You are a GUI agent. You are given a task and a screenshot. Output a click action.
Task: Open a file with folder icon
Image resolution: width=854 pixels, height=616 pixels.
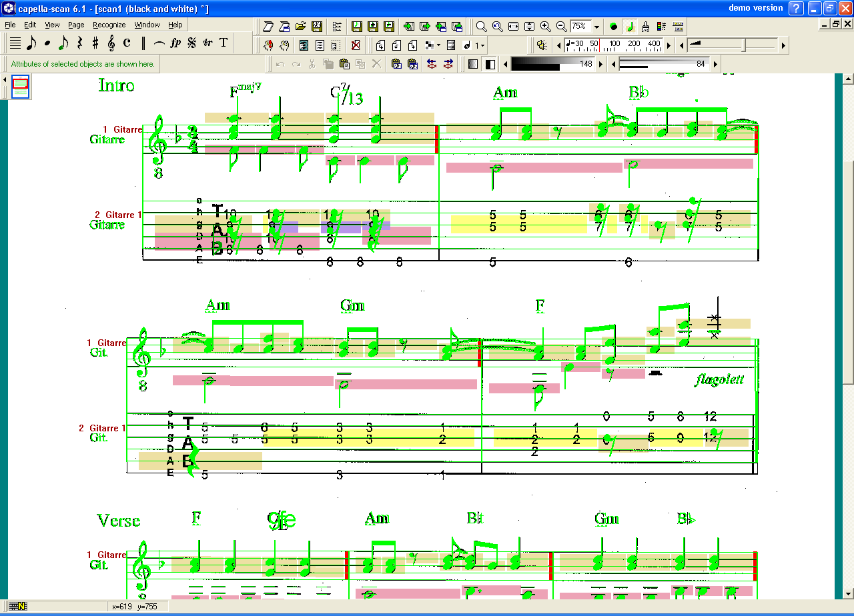point(300,27)
